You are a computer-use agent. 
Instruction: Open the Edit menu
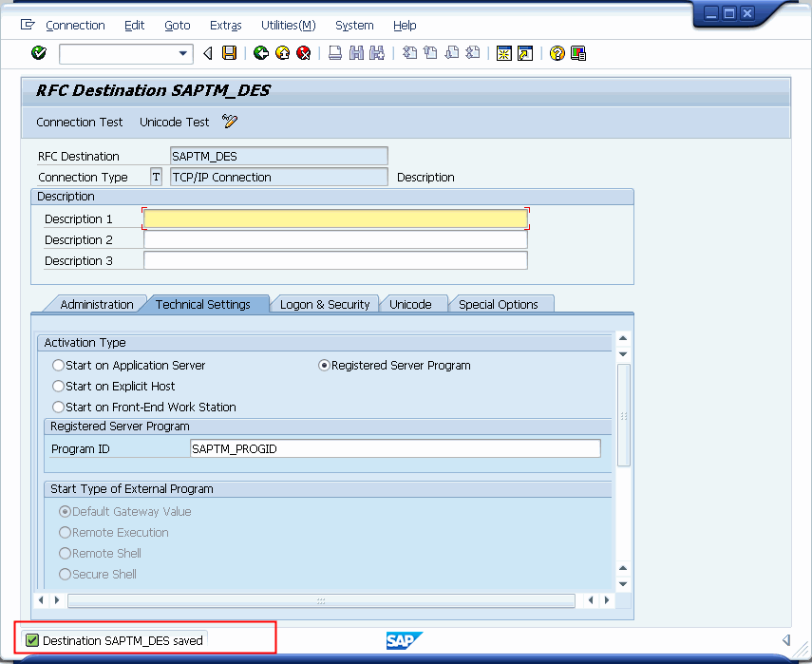(134, 26)
